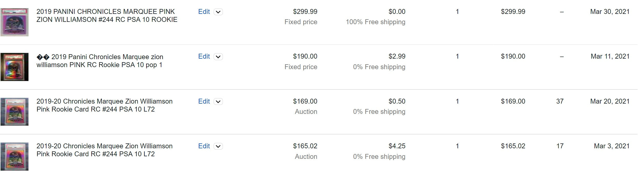Expand Edit dropdown arrow for $169.00 auction
The image size is (644, 174).
pyautogui.click(x=218, y=102)
